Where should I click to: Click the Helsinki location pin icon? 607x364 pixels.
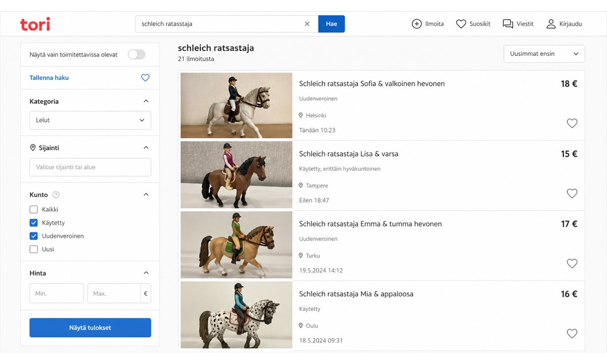[x=301, y=115]
